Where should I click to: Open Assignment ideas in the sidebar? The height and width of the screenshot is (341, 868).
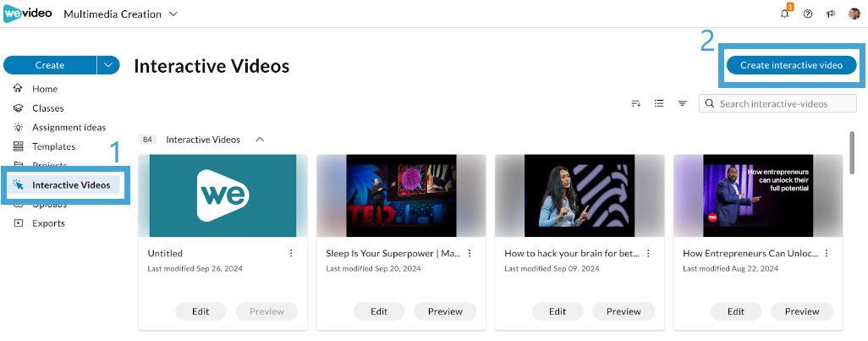click(69, 127)
